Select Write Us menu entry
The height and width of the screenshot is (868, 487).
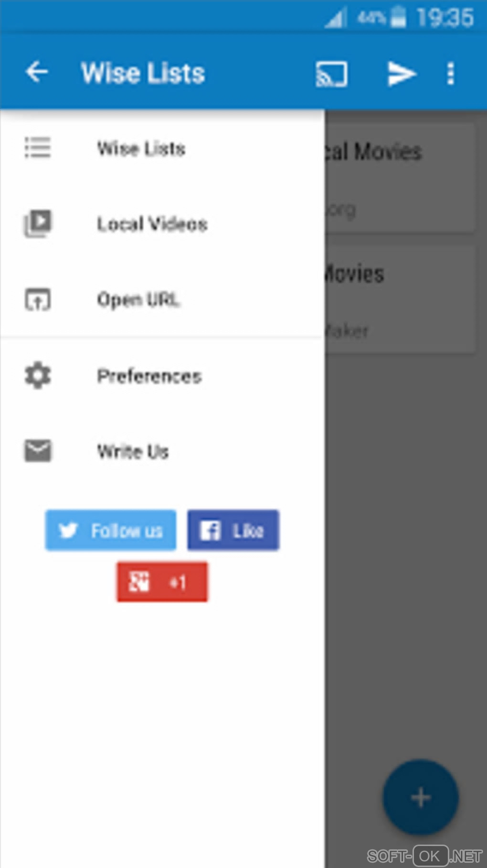coord(162,451)
